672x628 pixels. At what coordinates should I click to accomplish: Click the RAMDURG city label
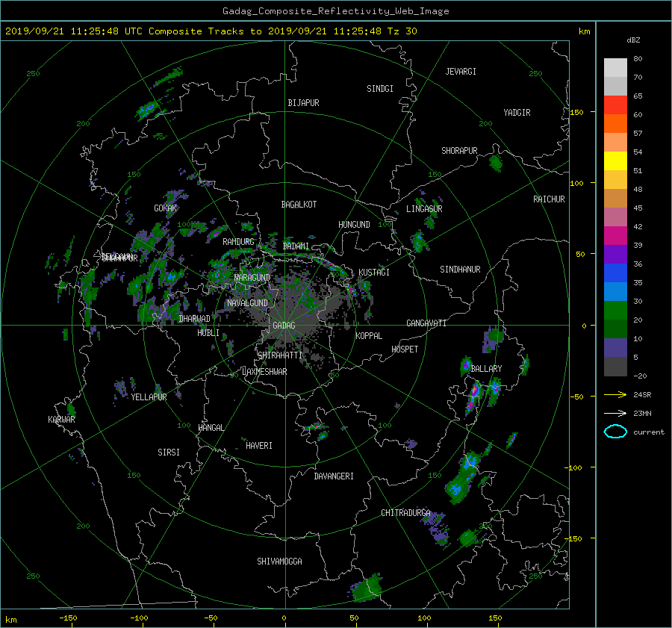(238, 242)
